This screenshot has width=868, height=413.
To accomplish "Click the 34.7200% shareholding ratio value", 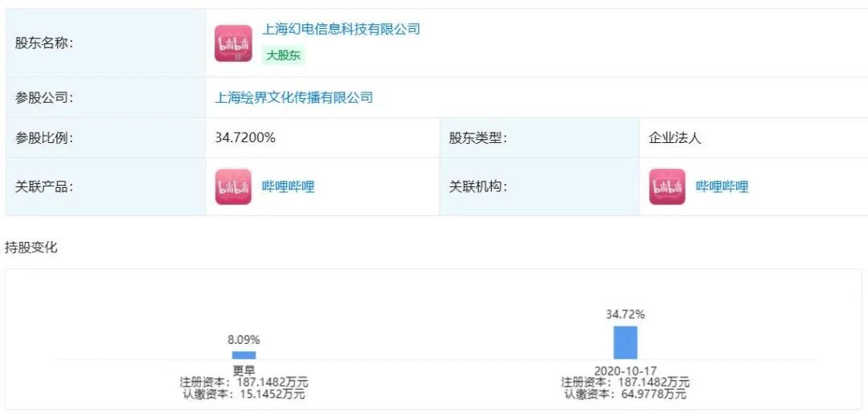I will pos(245,138).
